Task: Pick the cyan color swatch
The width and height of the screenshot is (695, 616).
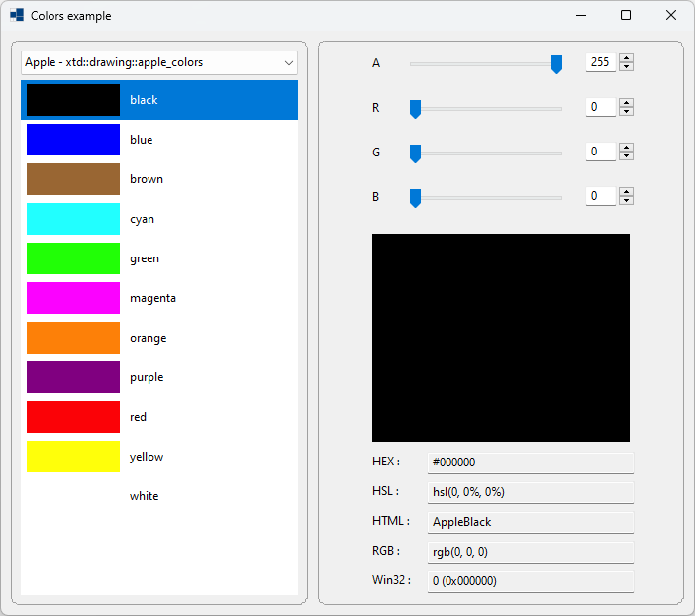Action: (73, 219)
